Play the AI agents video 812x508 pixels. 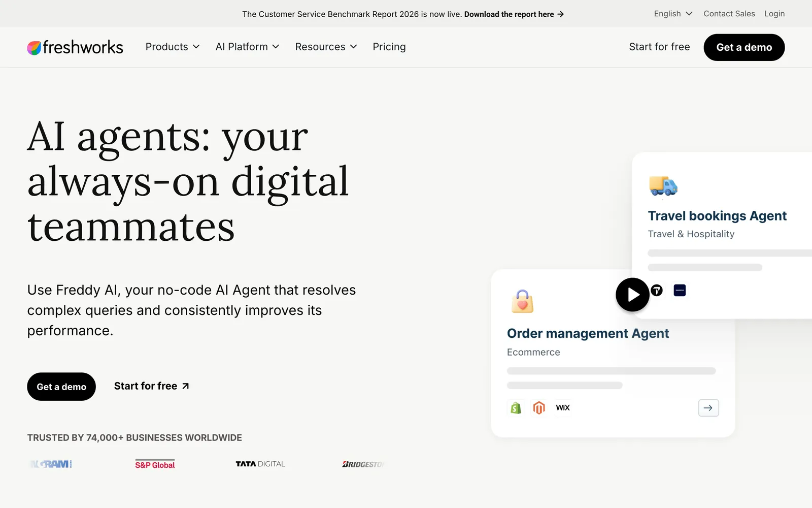pyautogui.click(x=632, y=295)
